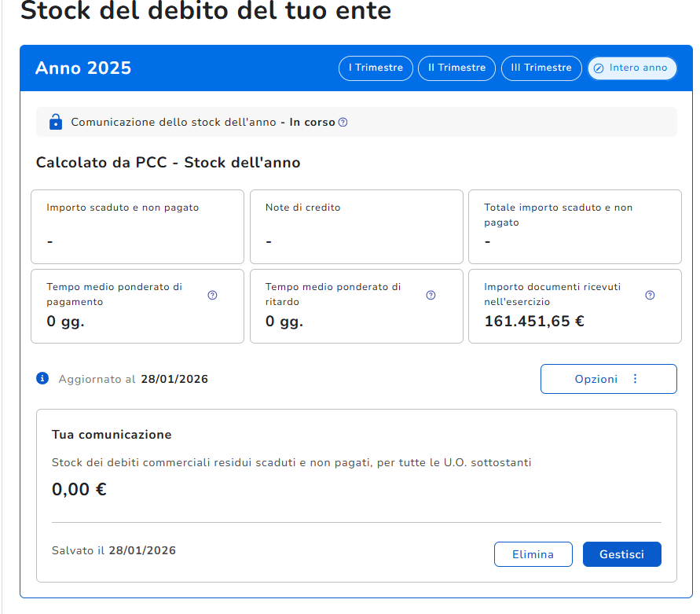Click info icon next to Aggiornato al
Viewport: 700px width, 614px height.
click(42, 379)
